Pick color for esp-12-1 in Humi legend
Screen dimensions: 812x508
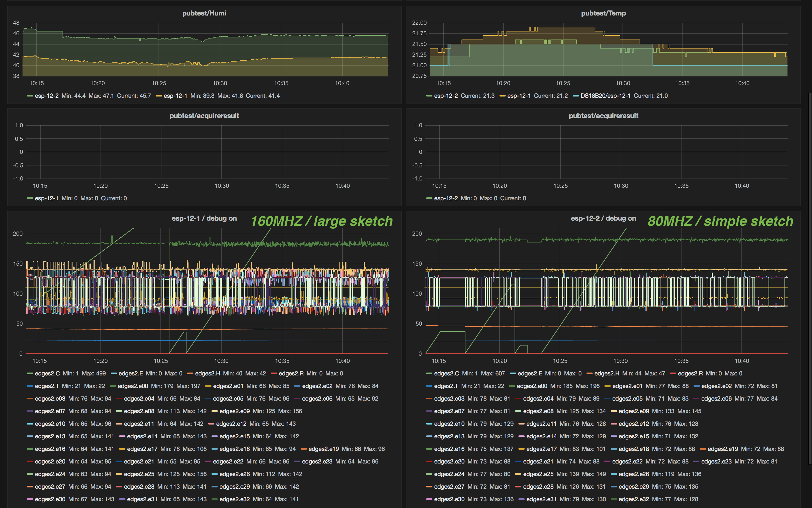point(159,96)
